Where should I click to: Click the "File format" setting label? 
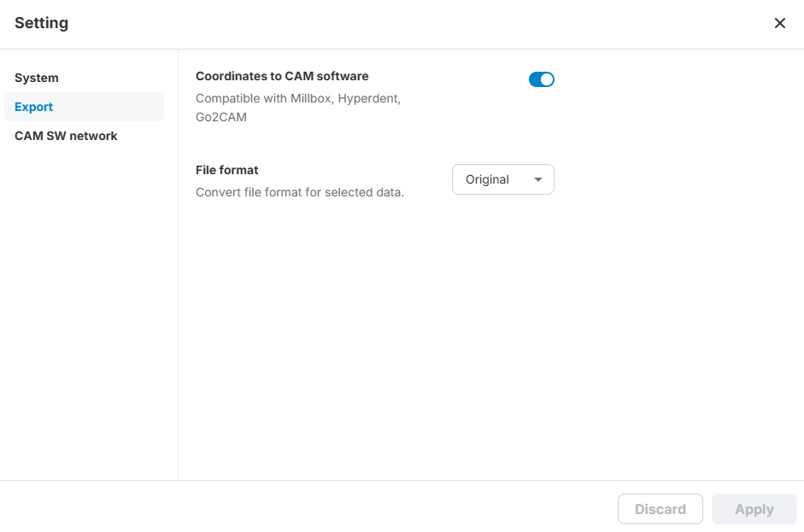point(226,170)
